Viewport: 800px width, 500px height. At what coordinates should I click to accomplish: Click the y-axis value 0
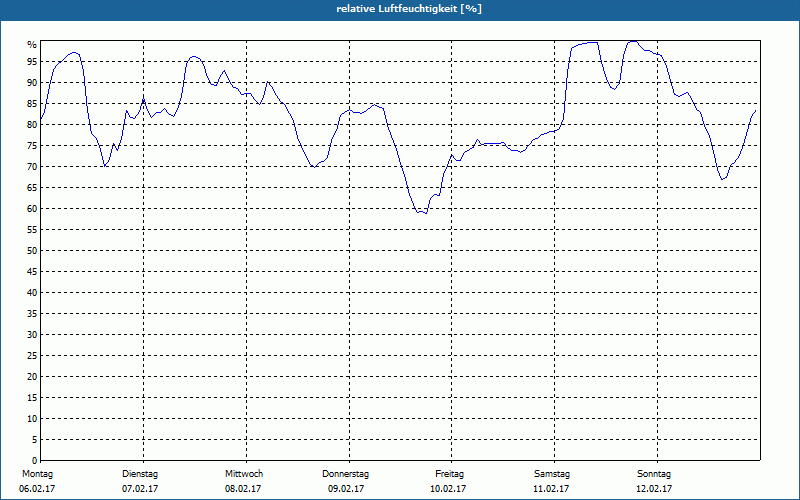click(x=35, y=461)
